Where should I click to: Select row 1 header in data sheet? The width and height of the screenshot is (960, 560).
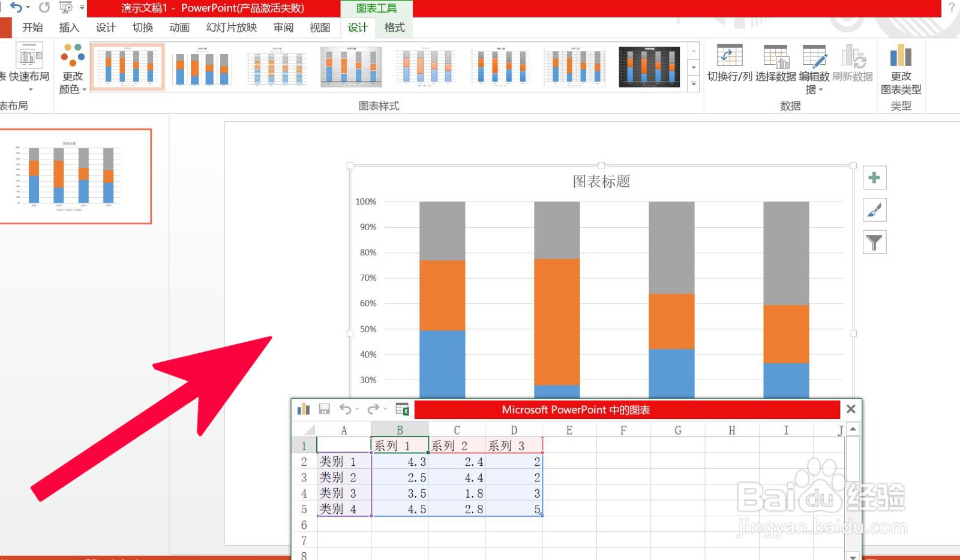(304, 445)
